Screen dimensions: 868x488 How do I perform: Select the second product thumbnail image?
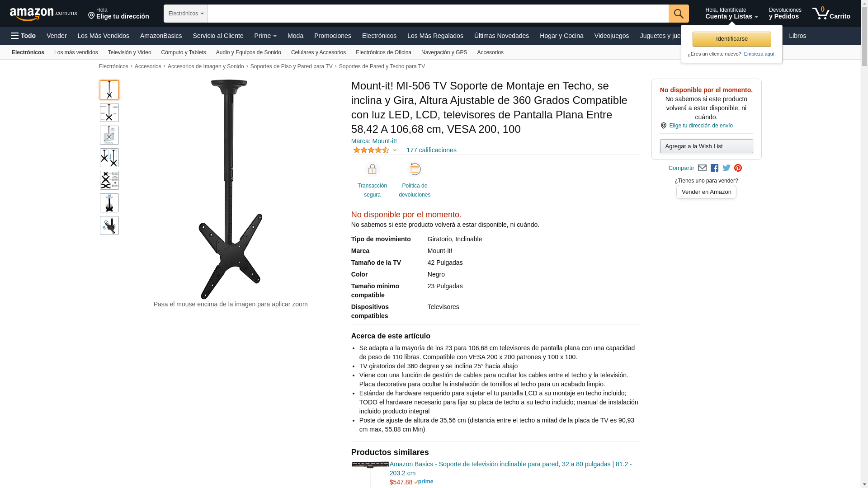pyautogui.click(x=109, y=113)
